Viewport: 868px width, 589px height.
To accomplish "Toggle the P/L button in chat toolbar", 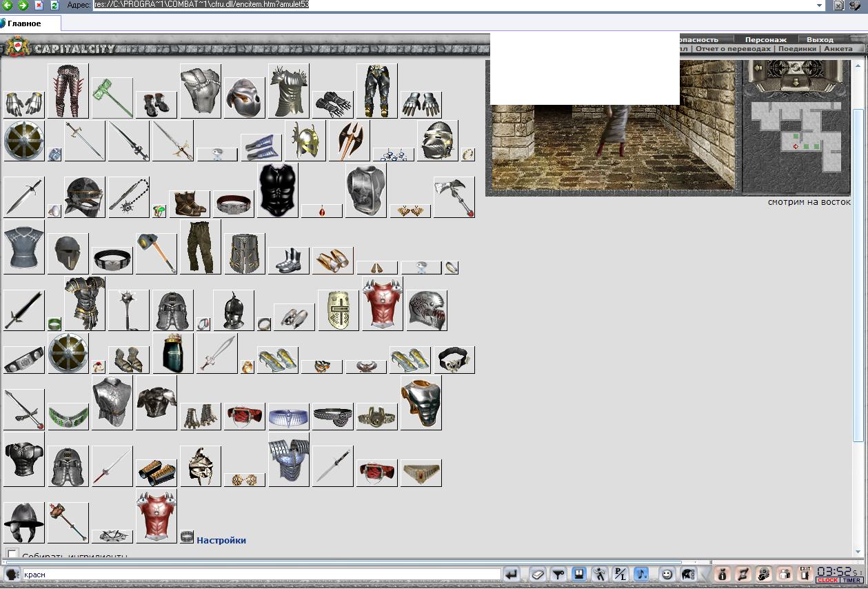I will 620,574.
